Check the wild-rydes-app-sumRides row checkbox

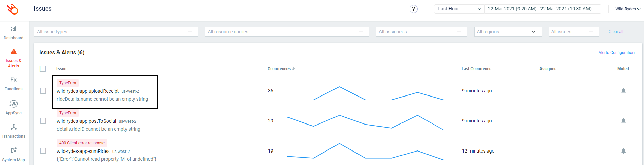click(x=43, y=151)
